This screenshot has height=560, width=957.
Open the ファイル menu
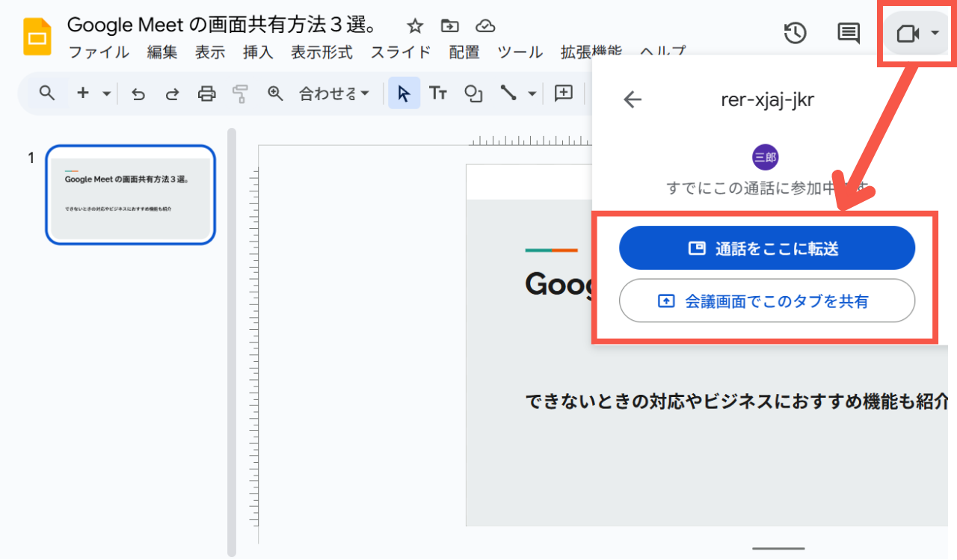99,52
